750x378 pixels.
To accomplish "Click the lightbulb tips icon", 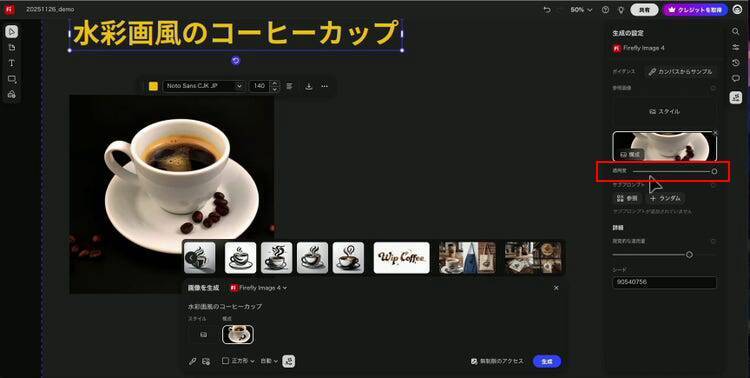I will coord(621,10).
